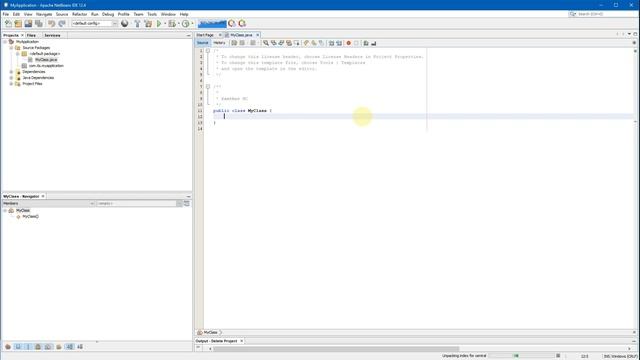Image resolution: width=640 pixels, height=360 pixels.
Task: Click the History view button
Action: pos(219,43)
